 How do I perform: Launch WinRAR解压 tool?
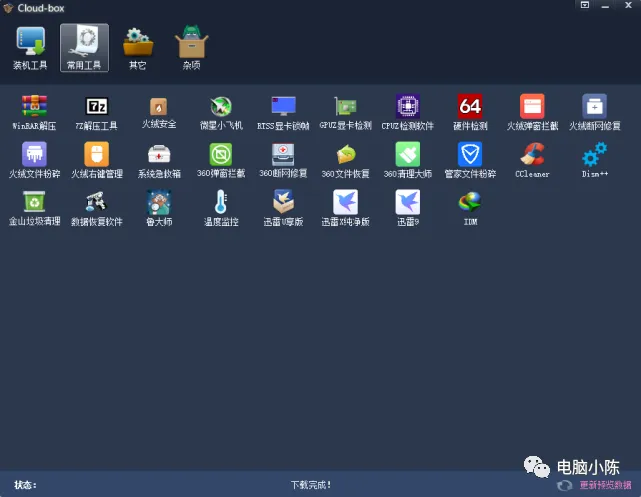(x=34, y=112)
